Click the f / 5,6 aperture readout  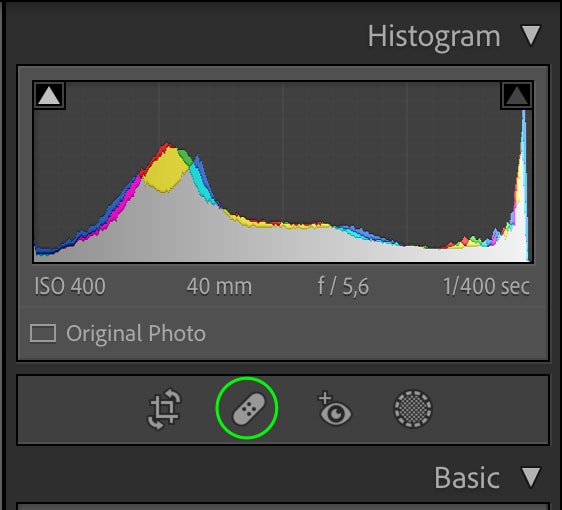(343, 286)
